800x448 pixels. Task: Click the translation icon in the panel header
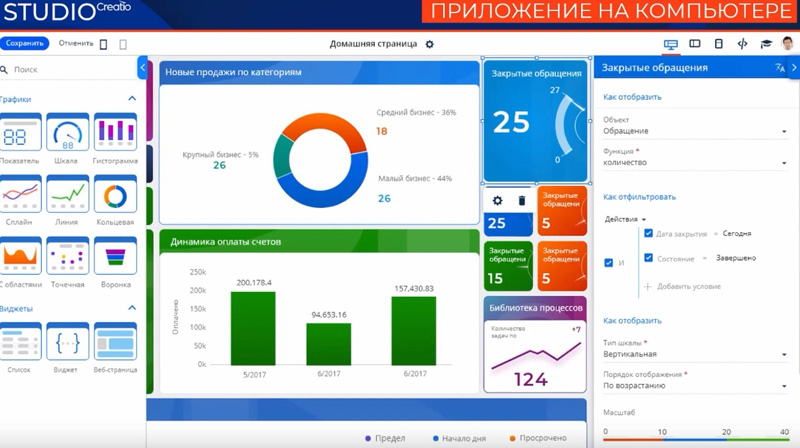coord(779,68)
